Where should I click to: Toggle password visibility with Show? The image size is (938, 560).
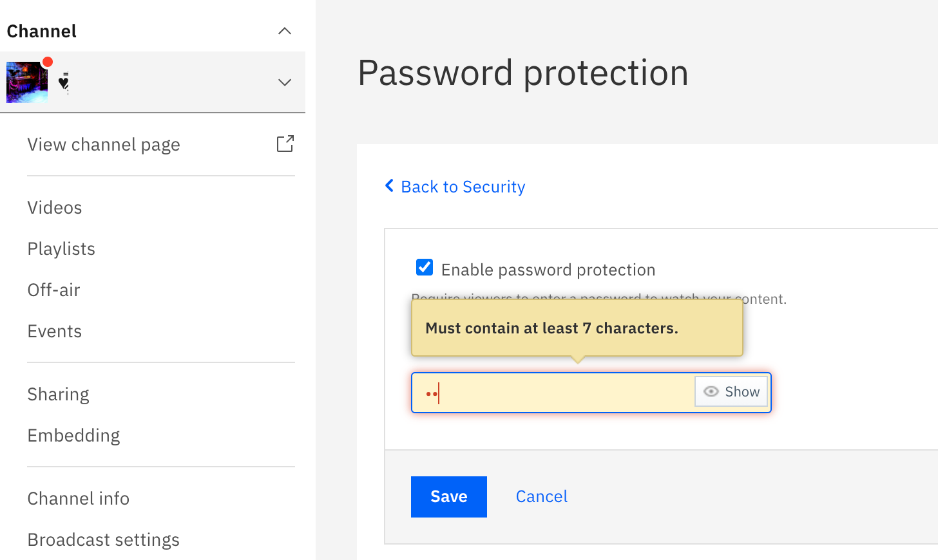point(731,391)
